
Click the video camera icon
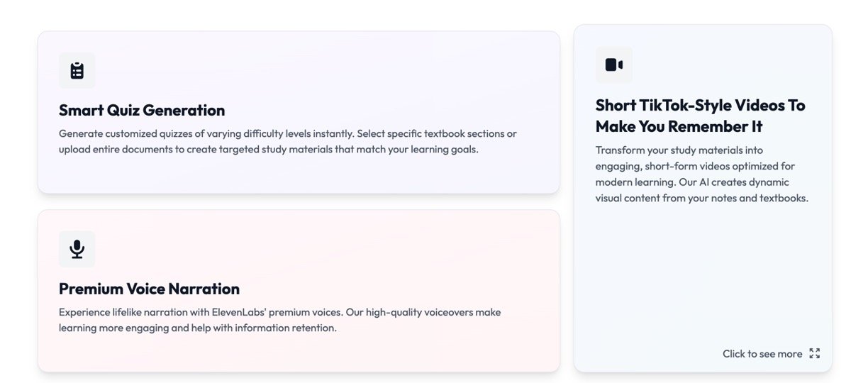pyautogui.click(x=614, y=65)
